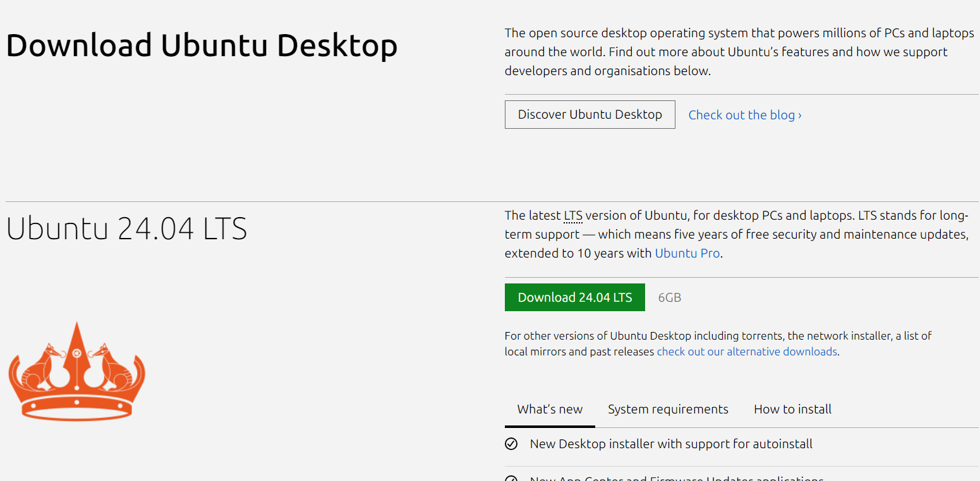Click the orange crown Noble Numbat logo
The image size is (980, 481).
tap(76, 371)
